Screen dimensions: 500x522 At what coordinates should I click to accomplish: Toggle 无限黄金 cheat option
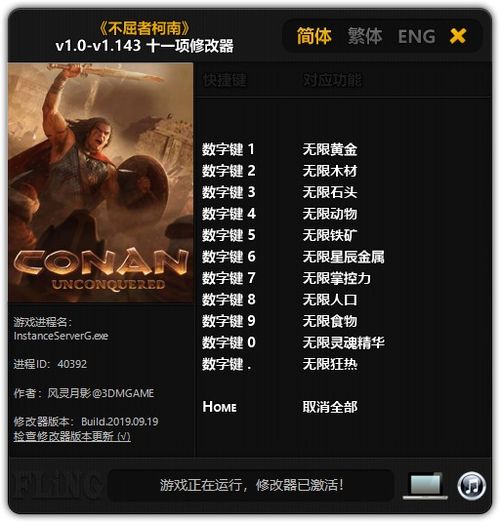pyautogui.click(x=330, y=149)
